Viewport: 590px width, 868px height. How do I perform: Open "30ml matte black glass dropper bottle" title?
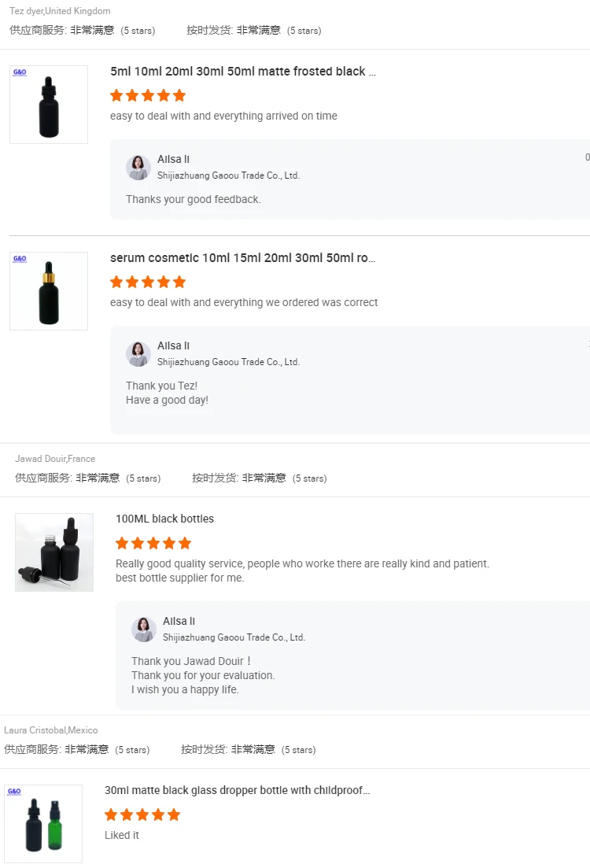237,790
